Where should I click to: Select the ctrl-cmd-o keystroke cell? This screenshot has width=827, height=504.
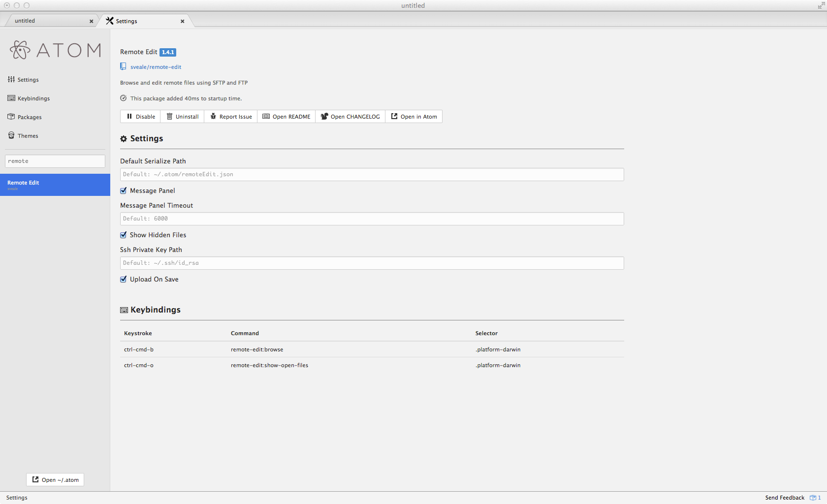coord(139,365)
